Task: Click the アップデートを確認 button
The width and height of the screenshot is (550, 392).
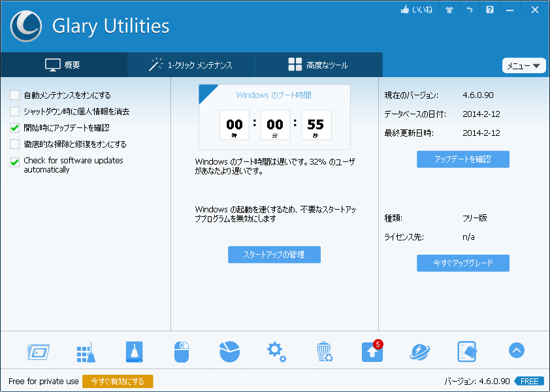Action: click(x=463, y=159)
